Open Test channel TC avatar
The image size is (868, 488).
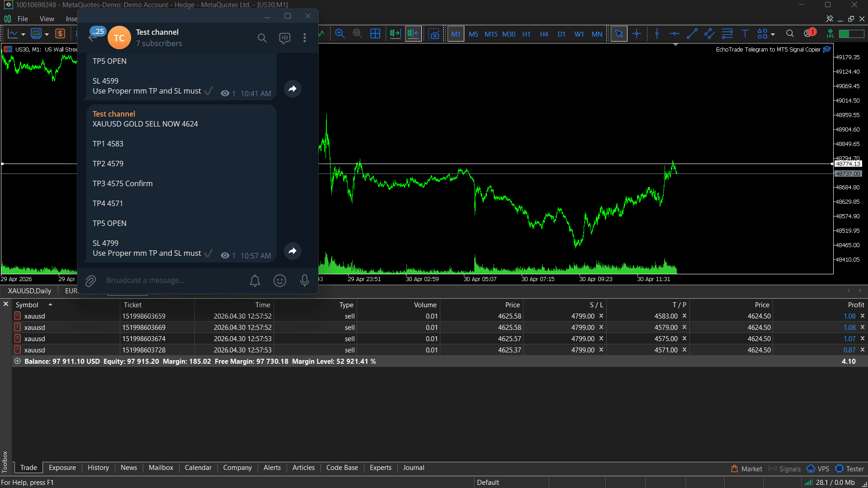pyautogui.click(x=119, y=38)
